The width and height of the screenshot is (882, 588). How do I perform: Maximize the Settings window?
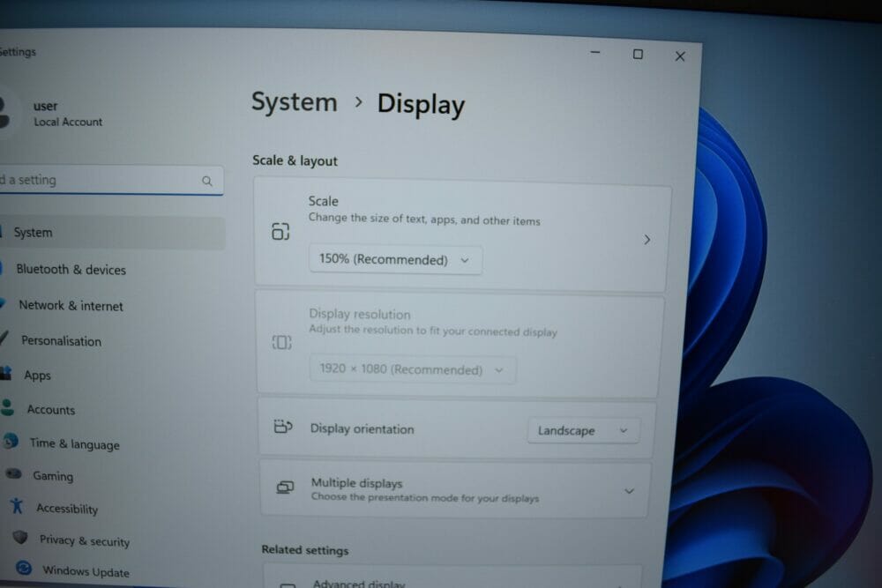638,54
